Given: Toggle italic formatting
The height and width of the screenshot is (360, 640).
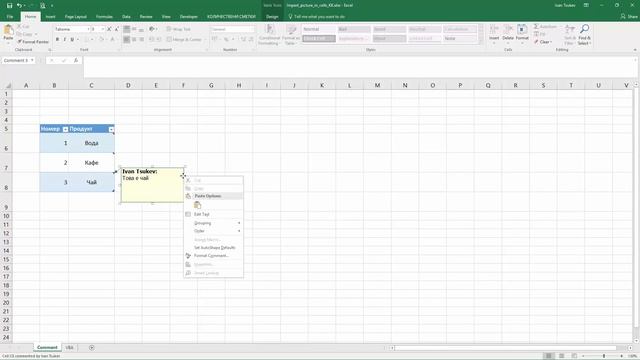Looking at the screenshot, I should pyautogui.click(x=64, y=39).
